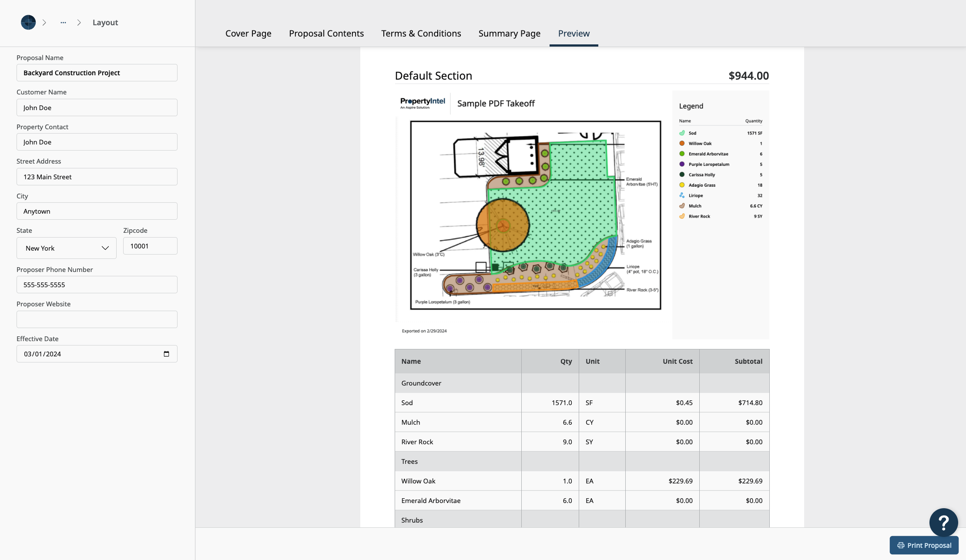Click the chevron before Layout
This screenshot has width=966, height=560.
(79, 22)
